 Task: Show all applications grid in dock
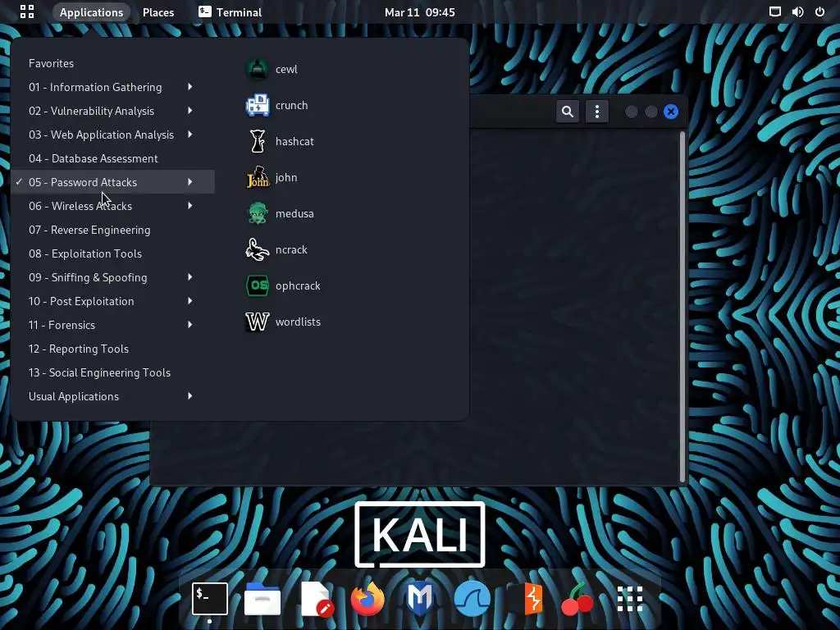(629, 598)
